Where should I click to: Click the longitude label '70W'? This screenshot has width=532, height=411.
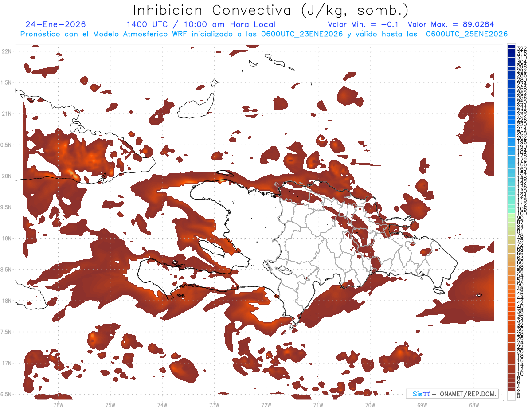(370, 405)
